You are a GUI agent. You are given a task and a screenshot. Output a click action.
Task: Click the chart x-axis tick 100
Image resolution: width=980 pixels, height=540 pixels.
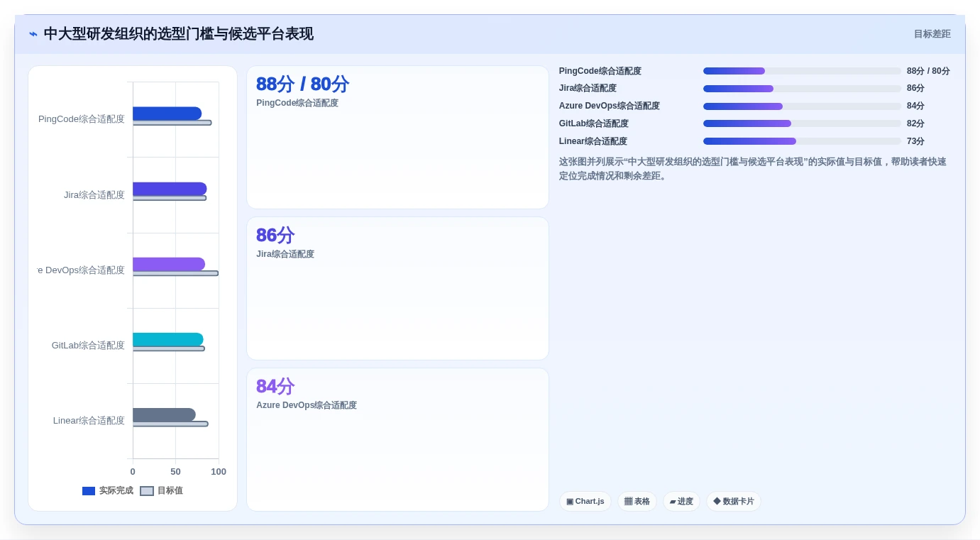219,472
